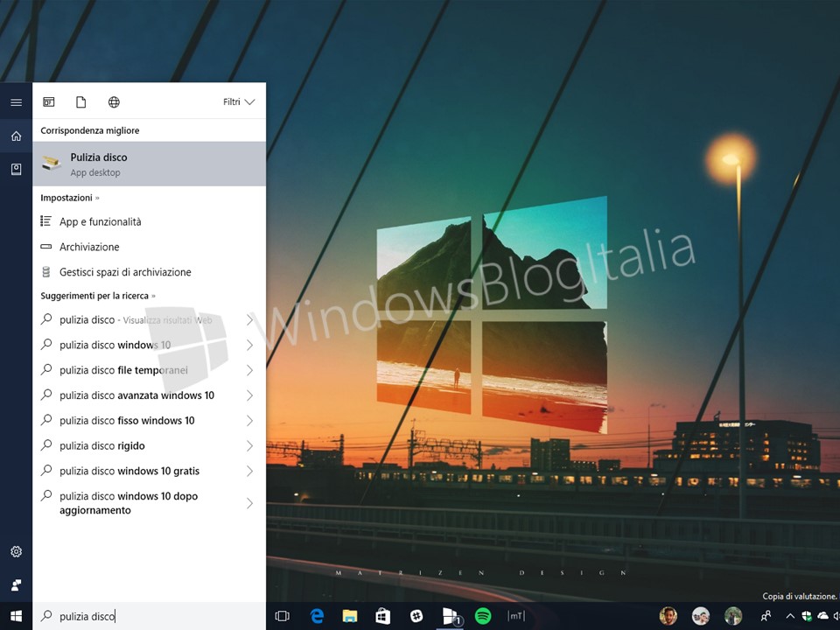840x630 pixels.
Task: Click 'Suggerimenti per la ricerca' header link
Action: tap(97, 296)
